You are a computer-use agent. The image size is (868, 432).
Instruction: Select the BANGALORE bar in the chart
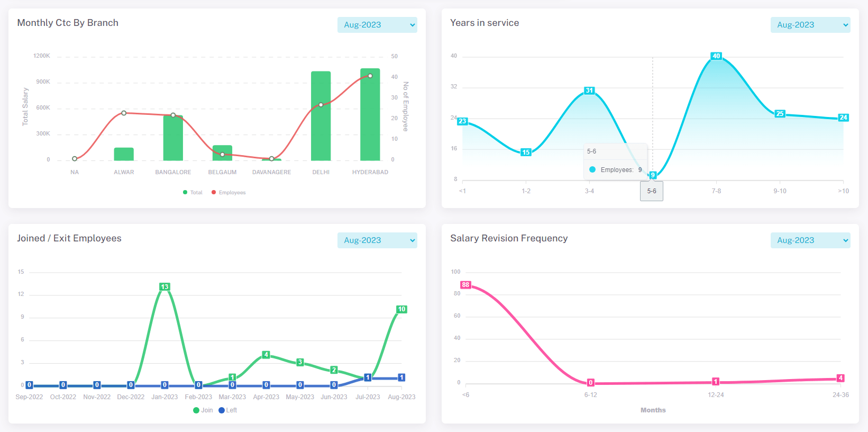(173, 138)
